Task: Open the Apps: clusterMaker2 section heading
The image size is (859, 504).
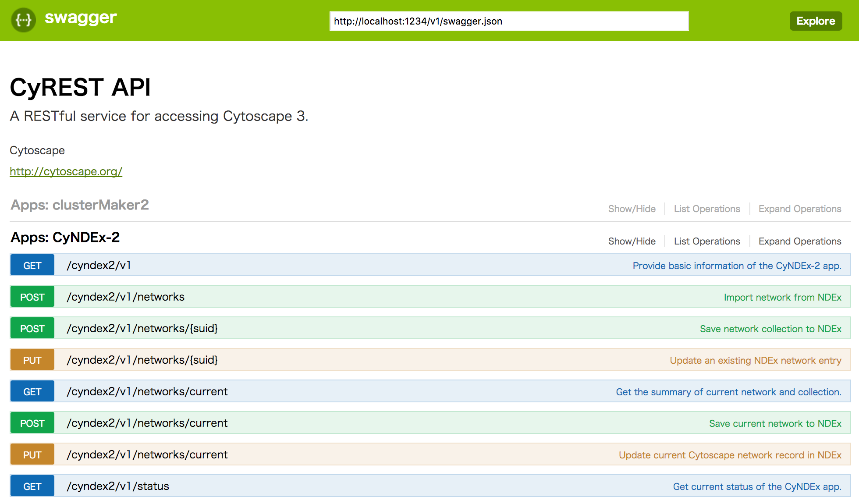Action: [80, 205]
